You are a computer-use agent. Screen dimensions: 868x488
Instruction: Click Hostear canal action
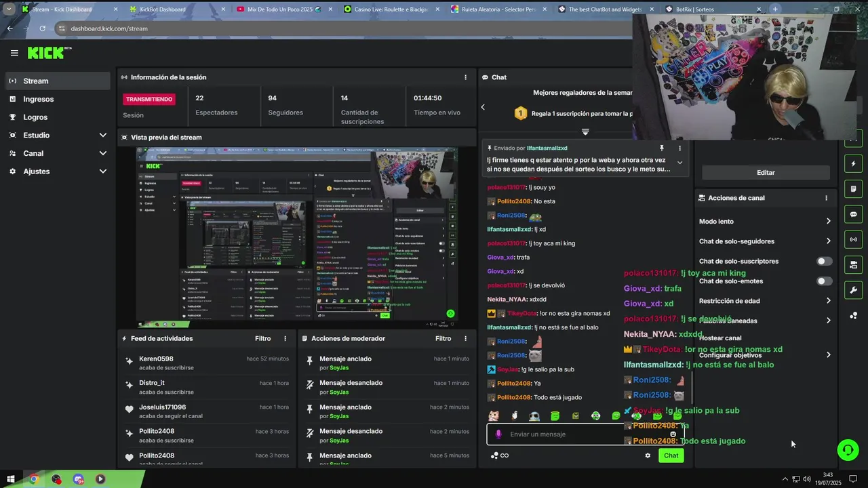720,338
